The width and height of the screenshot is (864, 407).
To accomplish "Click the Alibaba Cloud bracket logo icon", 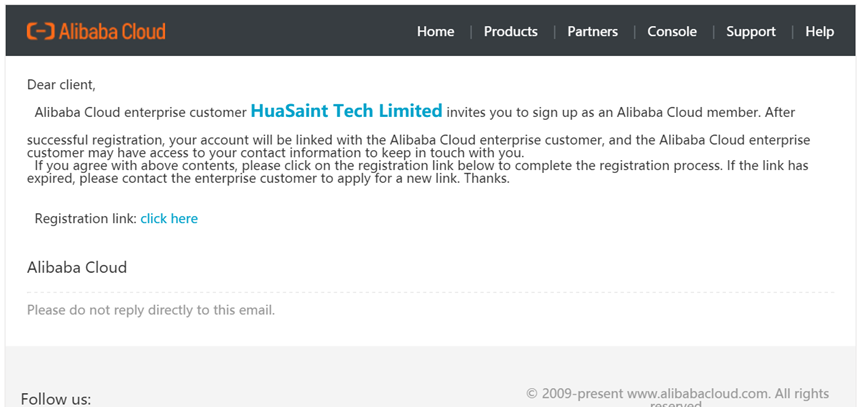I will (41, 31).
